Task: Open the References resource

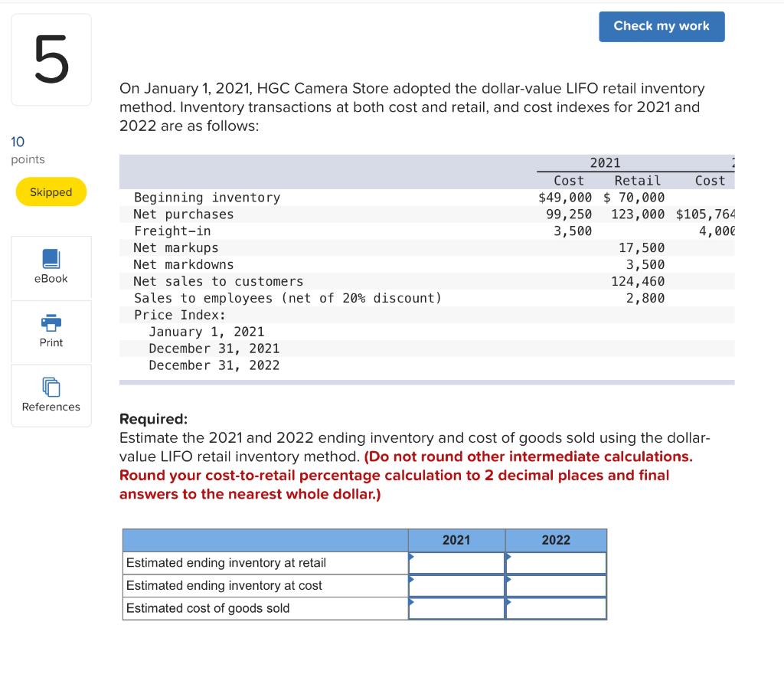Action: tap(51, 394)
